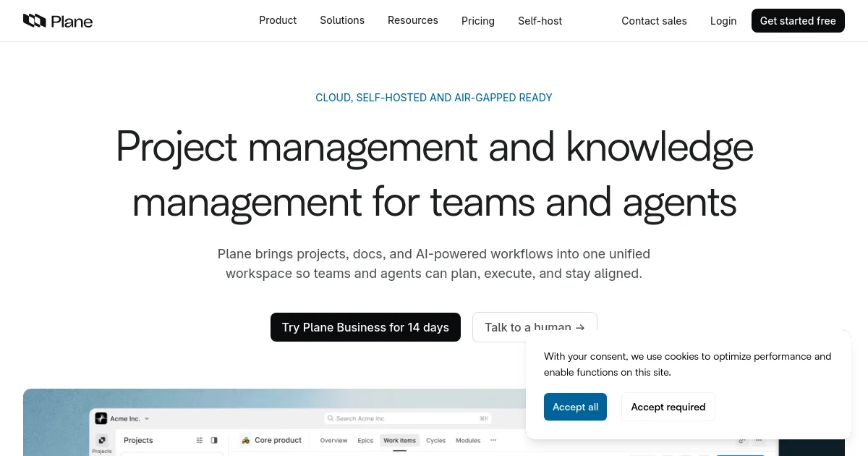The height and width of the screenshot is (456, 868).
Task: Click the filter icon beside Projects
Action: pos(200,440)
